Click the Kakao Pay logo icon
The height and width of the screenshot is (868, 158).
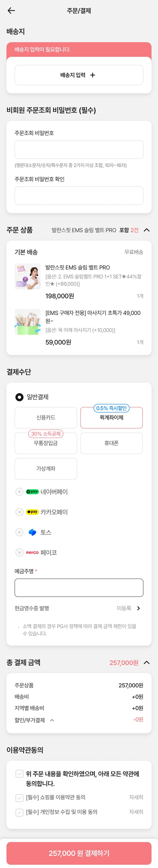coord(32,512)
